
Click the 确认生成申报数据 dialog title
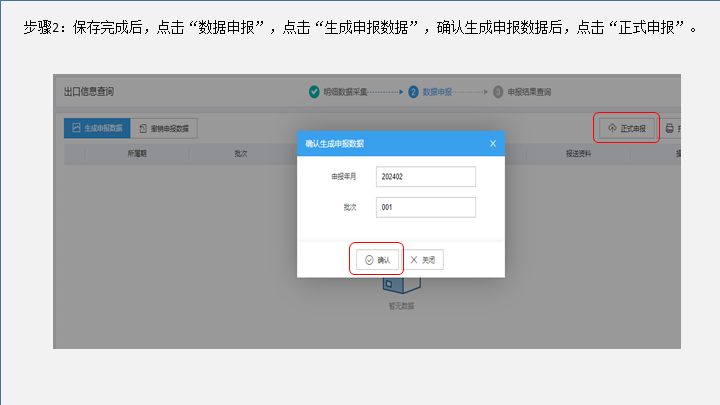[x=334, y=144]
